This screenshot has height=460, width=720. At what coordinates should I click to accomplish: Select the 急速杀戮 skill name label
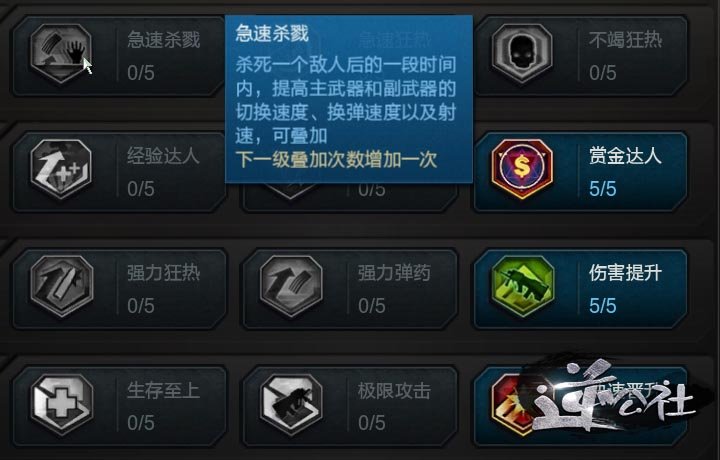(x=164, y=39)
